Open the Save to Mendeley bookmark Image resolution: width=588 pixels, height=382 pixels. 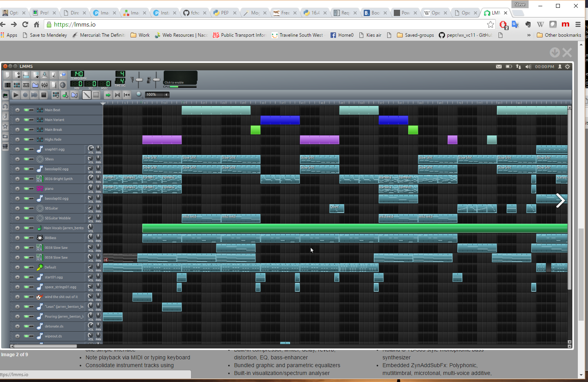click(45, 35)
